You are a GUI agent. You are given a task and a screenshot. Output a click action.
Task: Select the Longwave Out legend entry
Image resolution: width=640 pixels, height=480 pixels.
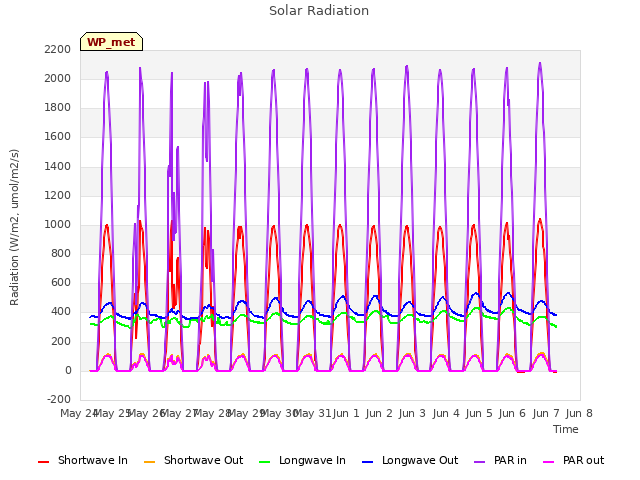(410, 460)
